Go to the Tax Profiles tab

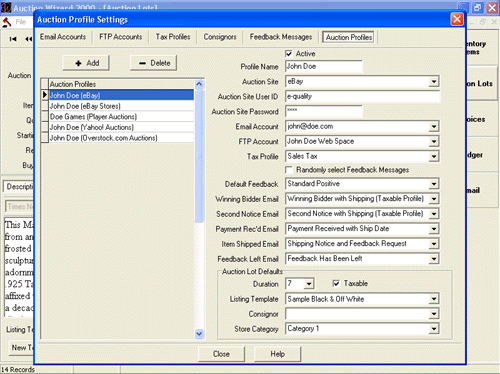173,37
